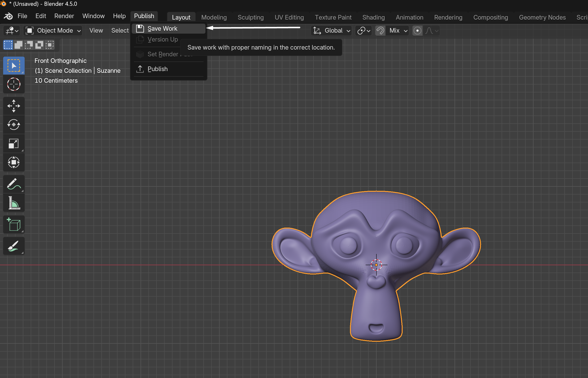The image size is (588, 378).
Task: Choose Set Render Path in the Publish menu
Action: pyautogui.click(x=168, y=54)
